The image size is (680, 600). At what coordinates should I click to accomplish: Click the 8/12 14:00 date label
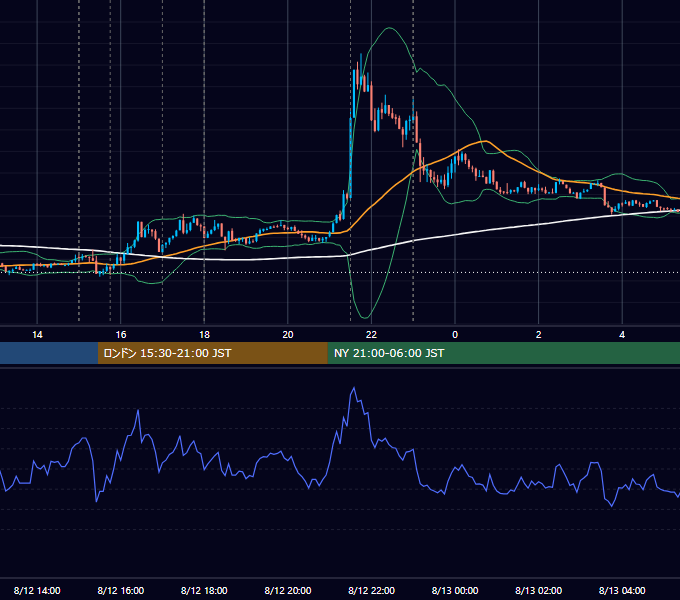tap(37, 590)
